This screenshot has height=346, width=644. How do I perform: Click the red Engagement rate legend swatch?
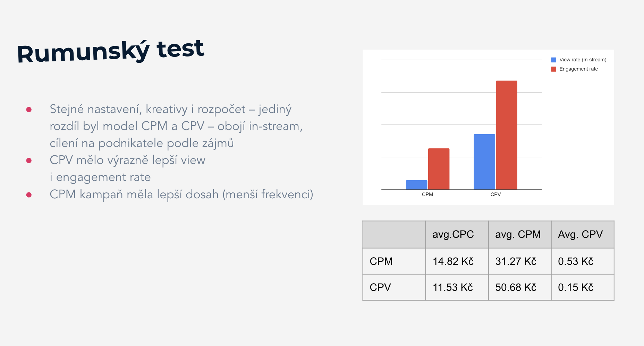(x=553, y=69)
